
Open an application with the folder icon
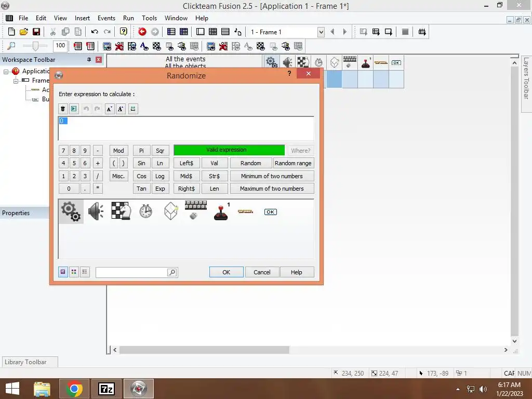(24, 32)
